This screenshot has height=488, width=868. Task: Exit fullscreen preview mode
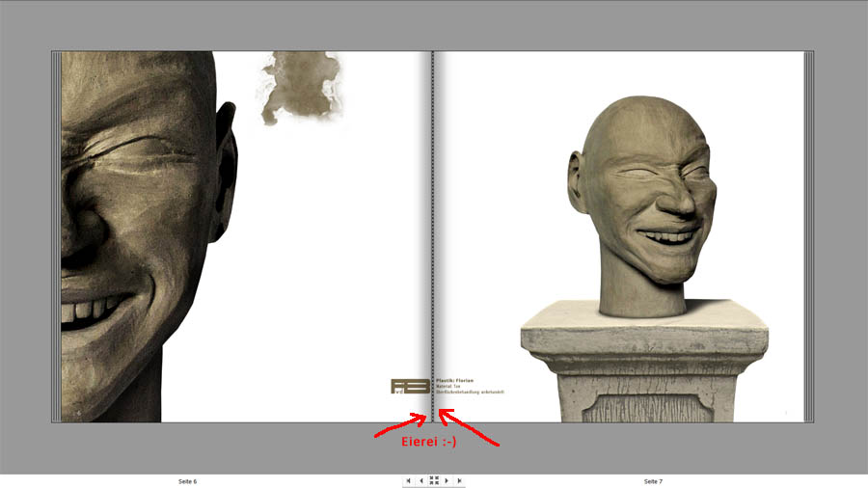point(434,480)
